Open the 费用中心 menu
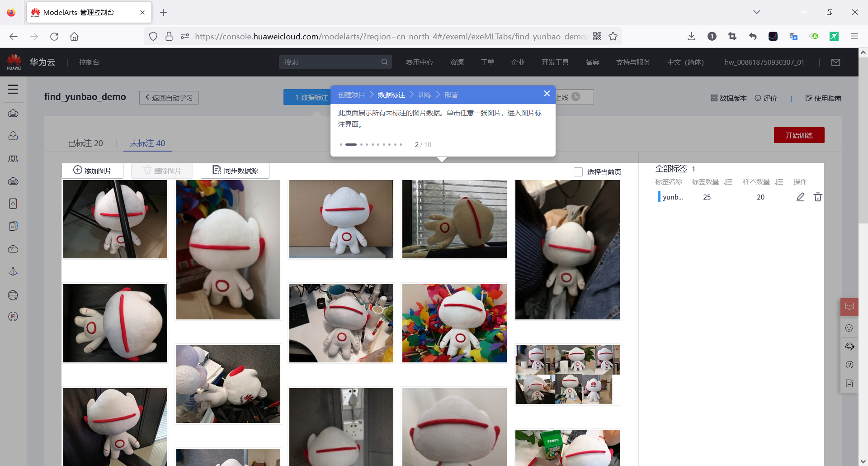This screenshot has width=868, height=466. [420, 62]
